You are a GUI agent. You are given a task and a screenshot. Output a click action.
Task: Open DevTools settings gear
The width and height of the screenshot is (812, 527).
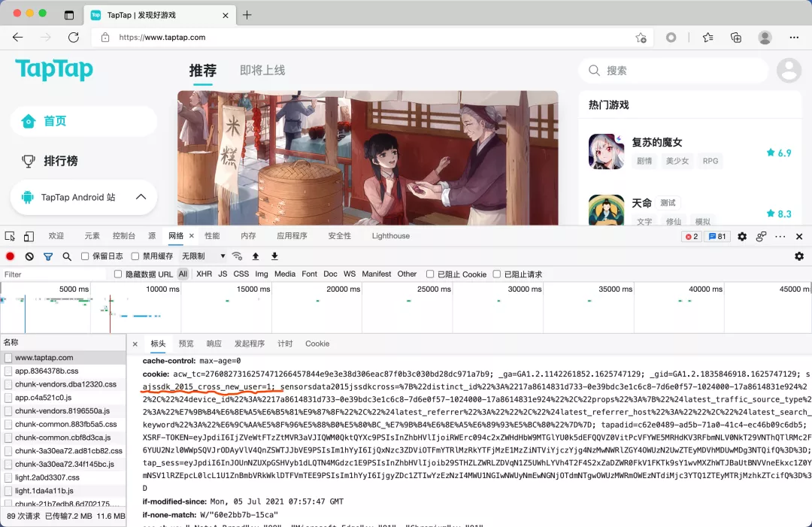point(741,236)
